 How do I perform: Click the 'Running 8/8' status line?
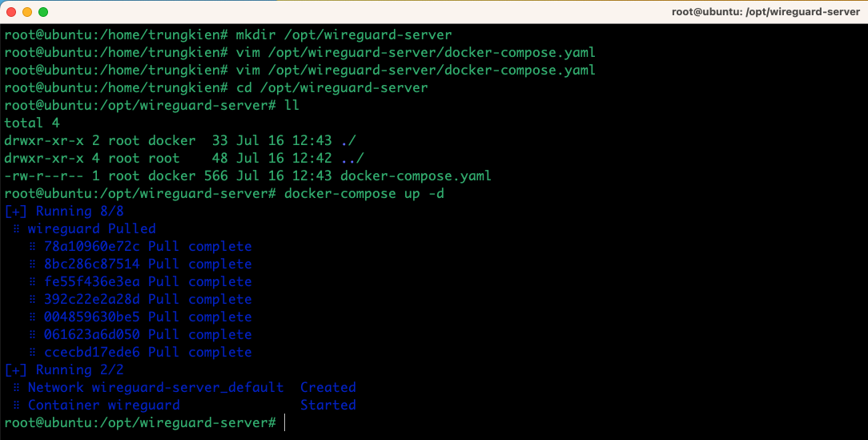tap(64, 211)
